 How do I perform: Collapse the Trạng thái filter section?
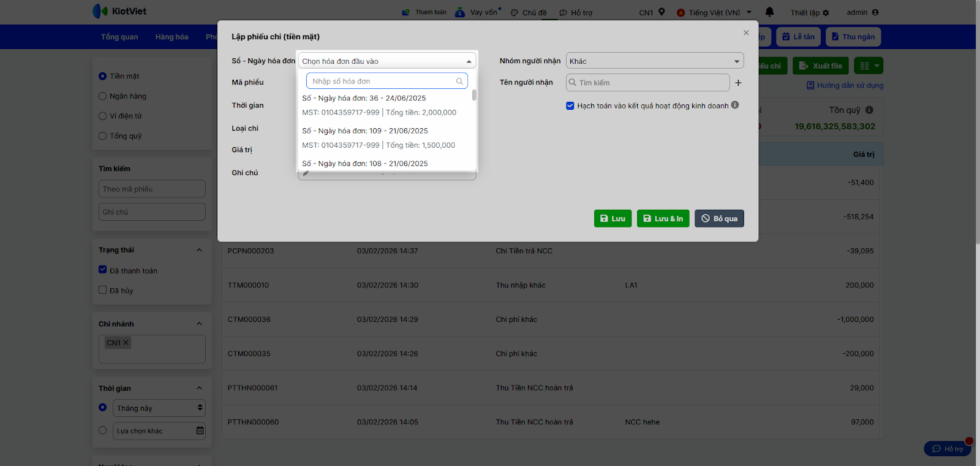coord(199,250)
